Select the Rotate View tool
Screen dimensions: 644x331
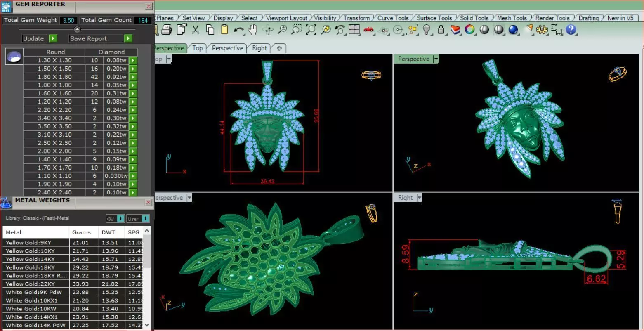click(x=268, y=30)
